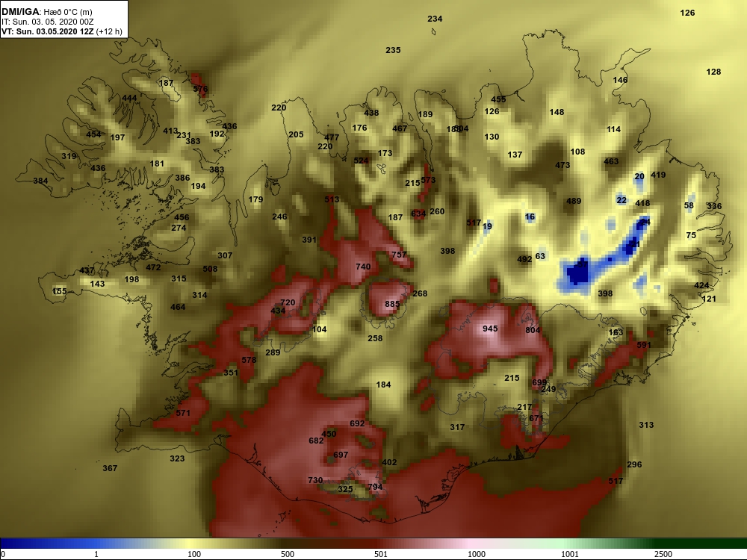Click the 576 value in the Westfjords
The image size is (747, 560).
coord(200,89)
